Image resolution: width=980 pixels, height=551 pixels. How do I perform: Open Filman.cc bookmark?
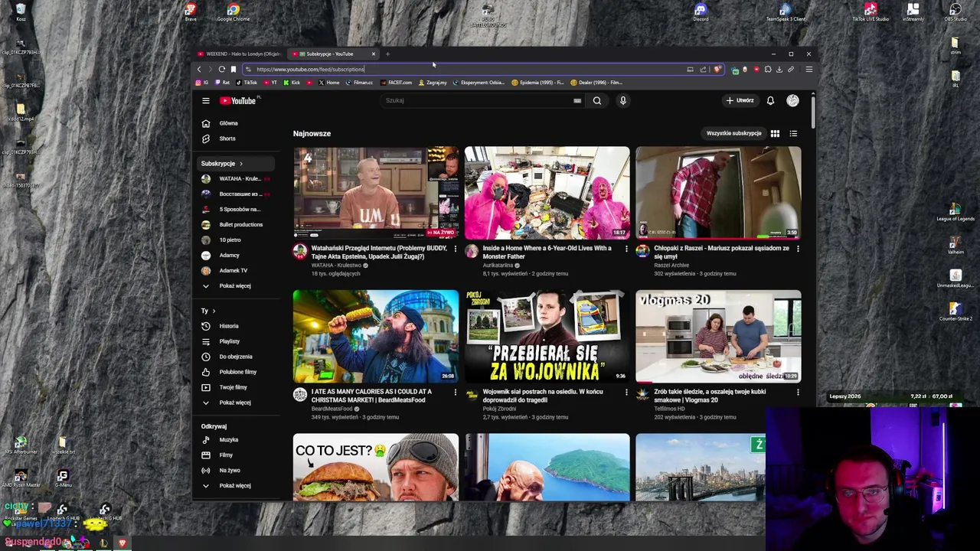[359, 83]
